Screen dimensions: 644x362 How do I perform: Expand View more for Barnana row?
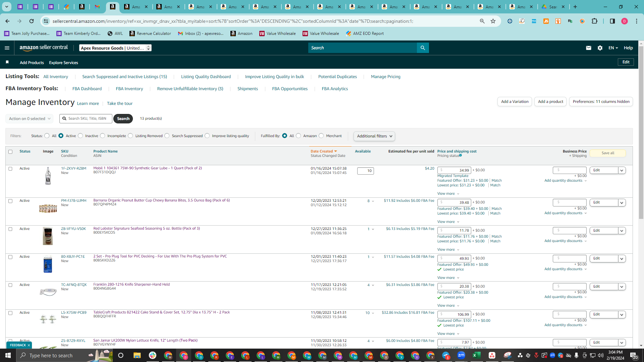(448, 222)
